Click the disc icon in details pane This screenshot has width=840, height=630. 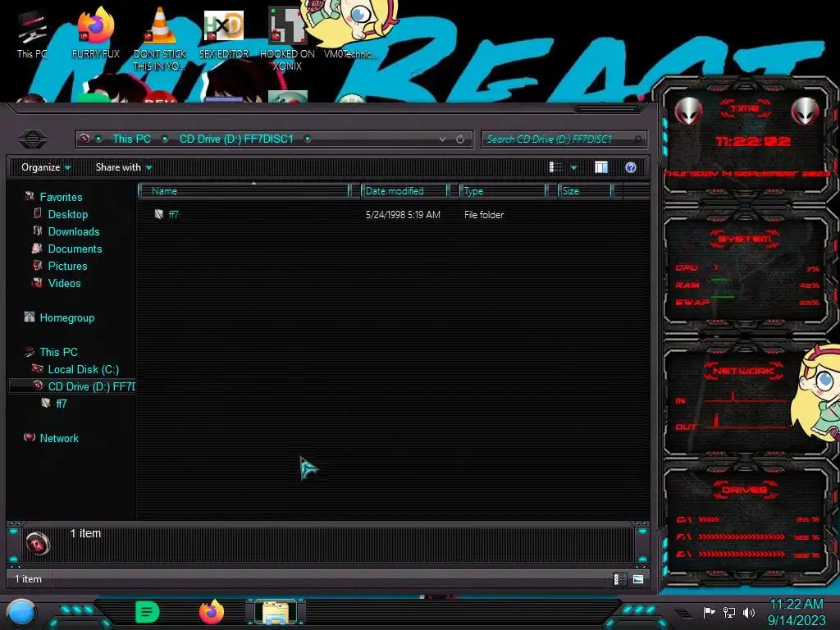tap(38, 545)
